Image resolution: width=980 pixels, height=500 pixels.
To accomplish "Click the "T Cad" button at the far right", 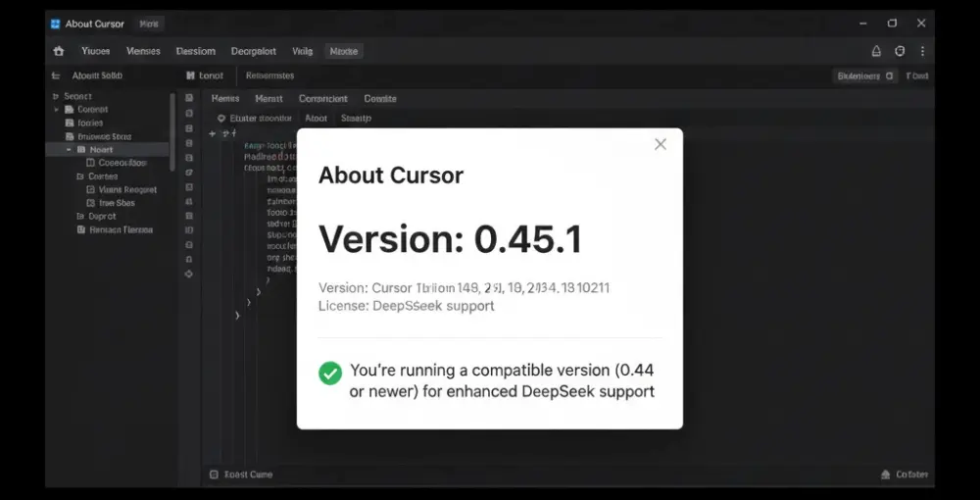I will tap(917, 75).
